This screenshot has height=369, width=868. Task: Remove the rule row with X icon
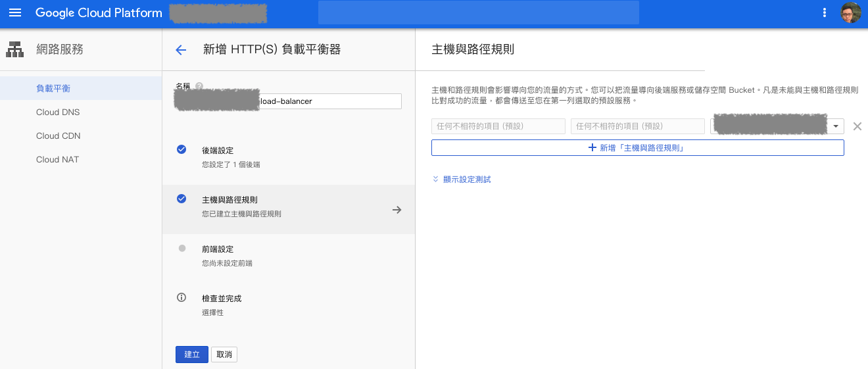click(x=857, y=126)
